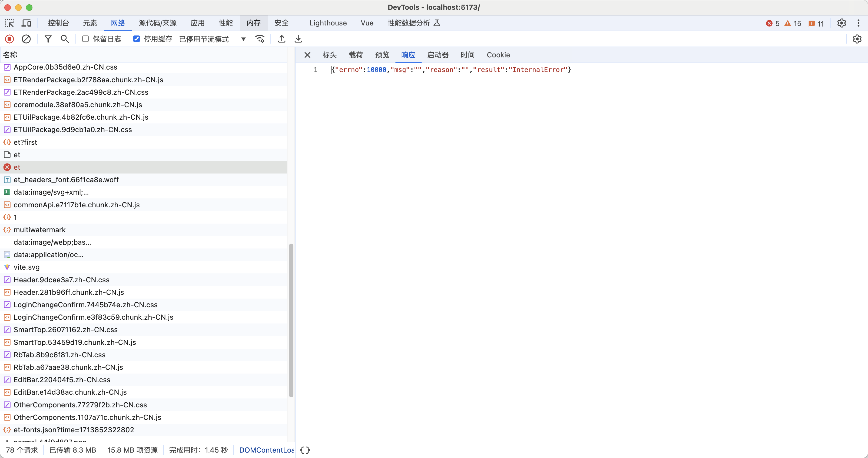This screenshot has height=458, width=868.
Task: Select the et?first request
Action: pyautogui.click(x=144, y=142)
